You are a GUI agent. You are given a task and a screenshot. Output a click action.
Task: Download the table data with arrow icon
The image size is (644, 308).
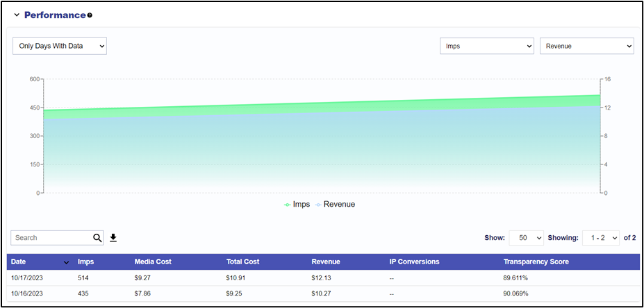tap(113, 238)
